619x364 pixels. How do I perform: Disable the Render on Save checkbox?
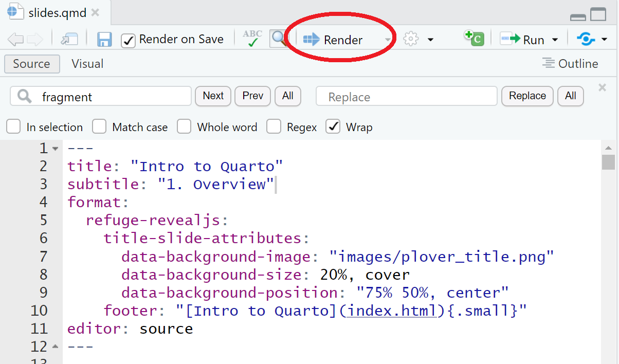click(x=128, y=40)
